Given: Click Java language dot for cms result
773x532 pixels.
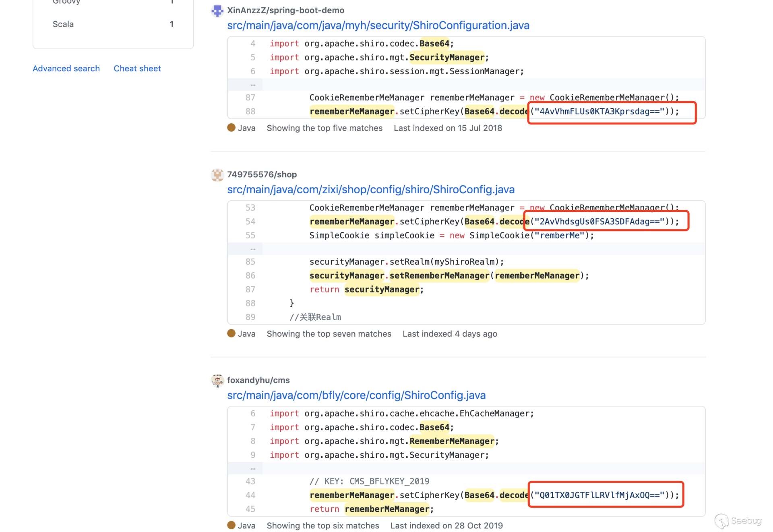Looking at the screenshot, I should tap(231, 525).
